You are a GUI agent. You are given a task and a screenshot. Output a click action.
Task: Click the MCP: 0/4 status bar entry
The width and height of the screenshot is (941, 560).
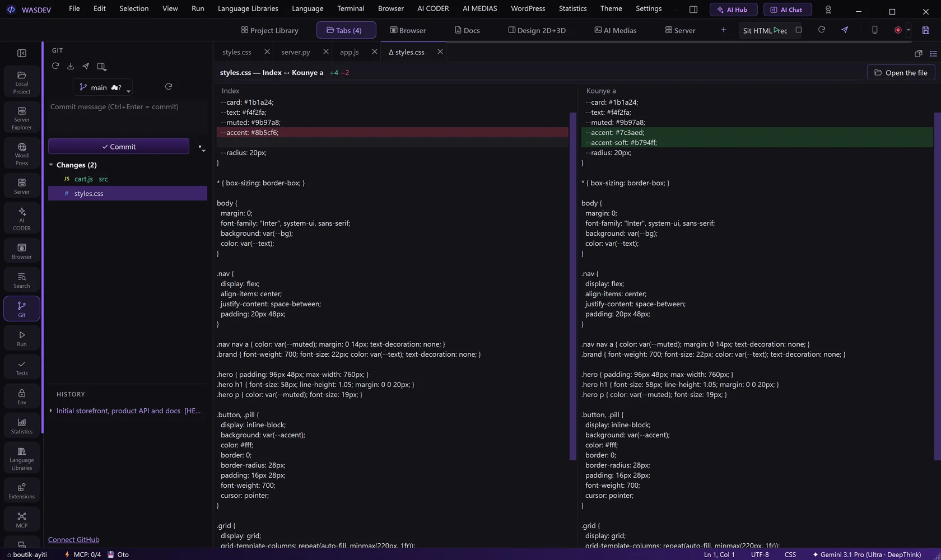(83, 554)
